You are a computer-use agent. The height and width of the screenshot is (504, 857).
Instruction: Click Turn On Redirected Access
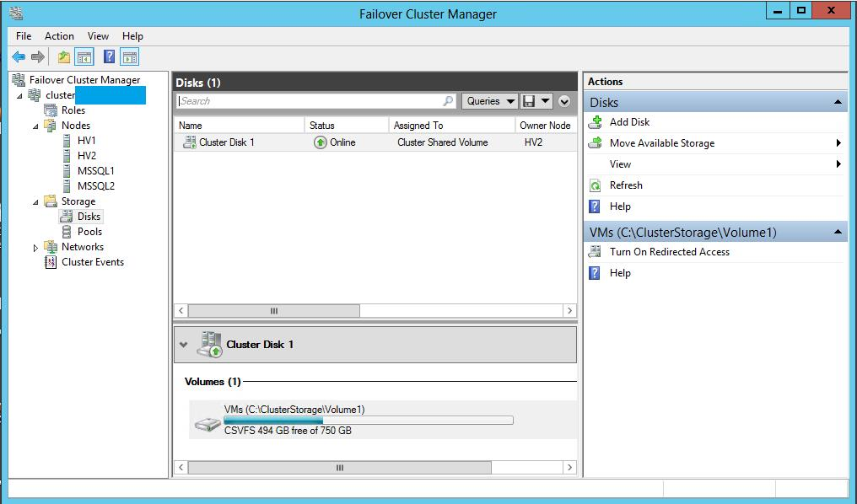click(669, 252)
